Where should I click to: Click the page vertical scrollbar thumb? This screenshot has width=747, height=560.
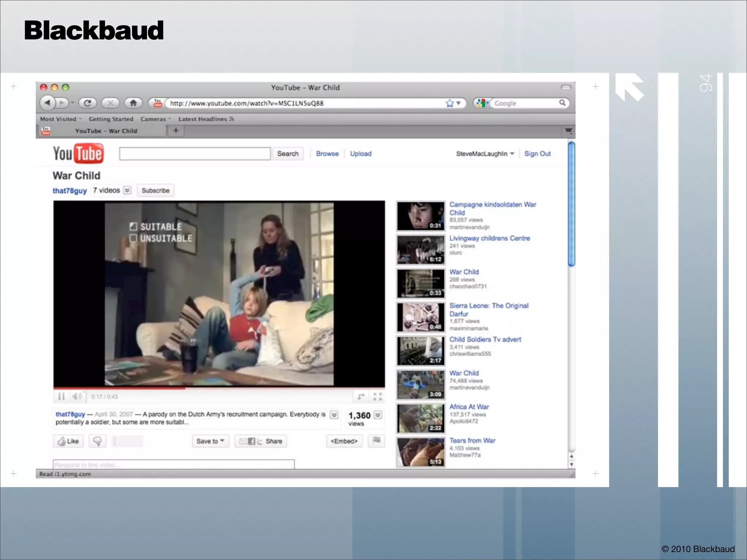point(572,204)
